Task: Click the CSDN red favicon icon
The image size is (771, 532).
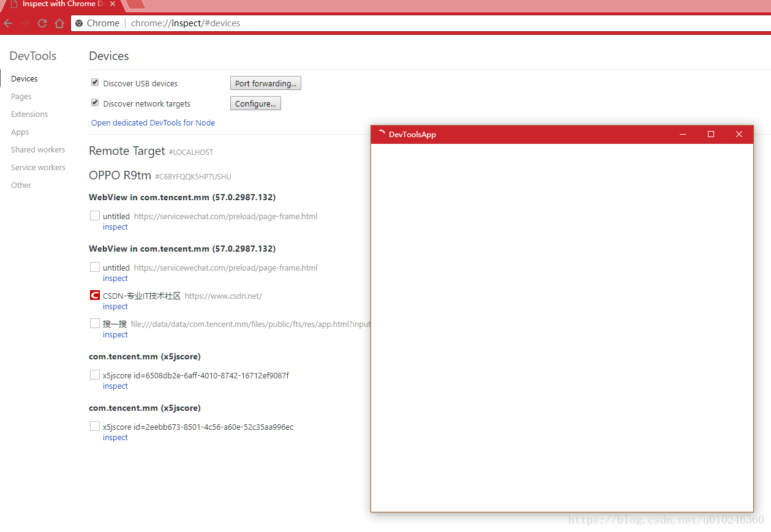Action: (95, 295)
